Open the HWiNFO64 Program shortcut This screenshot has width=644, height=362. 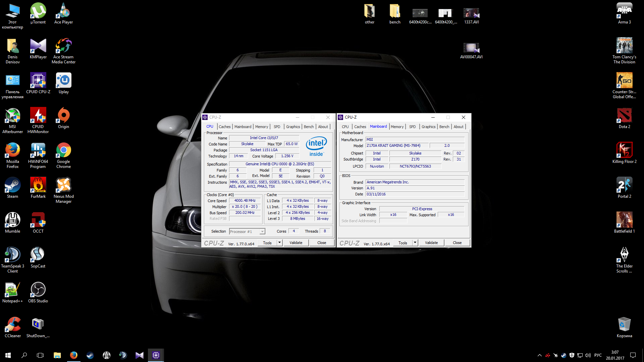(38, 150)
